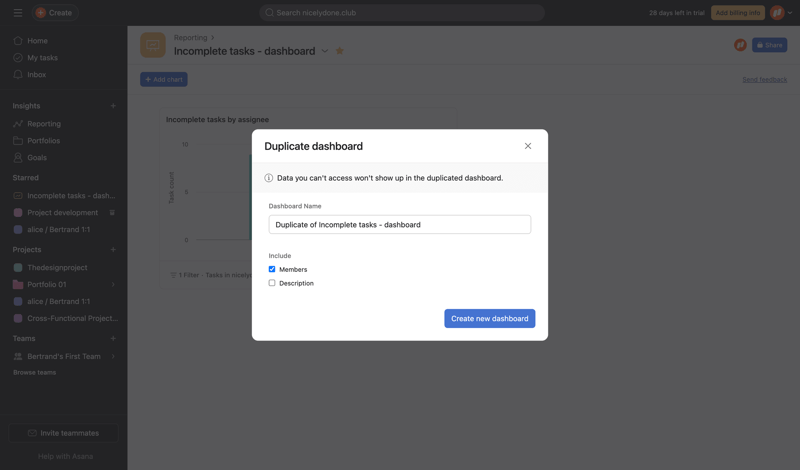Open Inbox in sidebar
This screenshot has width=800, height=470.
(36, 75)
